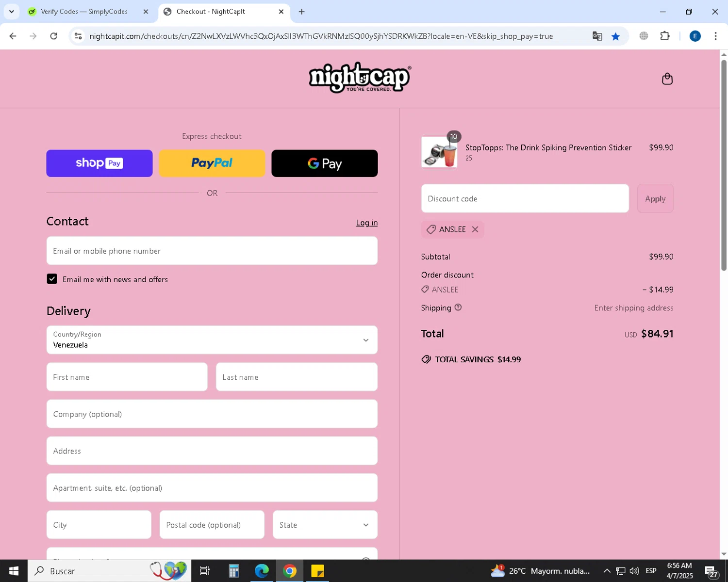Uncheck Email me with news and offers

(x=52, y=279)
